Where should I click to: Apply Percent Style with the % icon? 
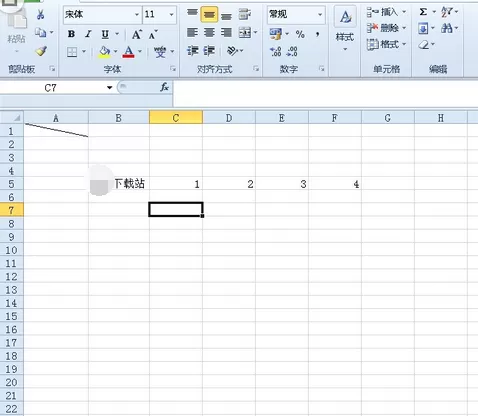300,34
